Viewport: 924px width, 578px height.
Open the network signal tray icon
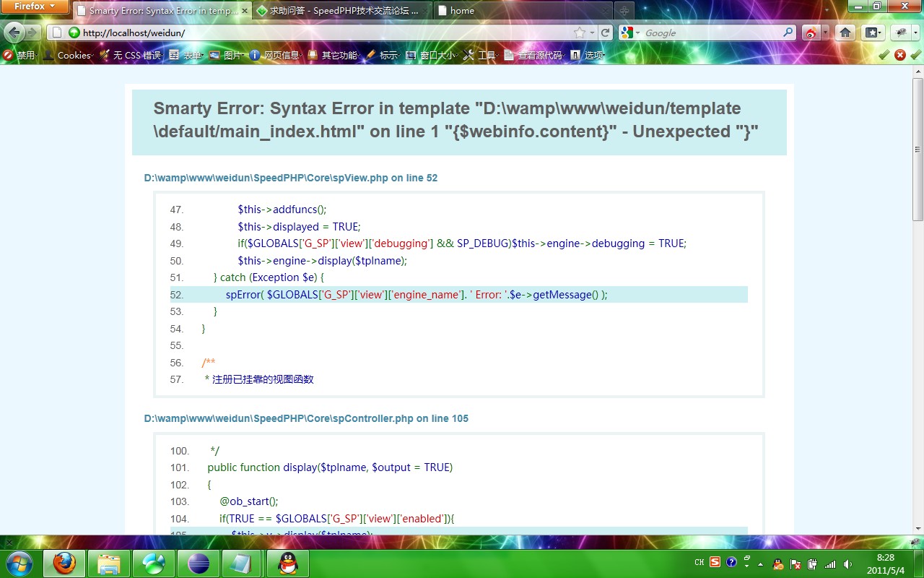(830, 564)
